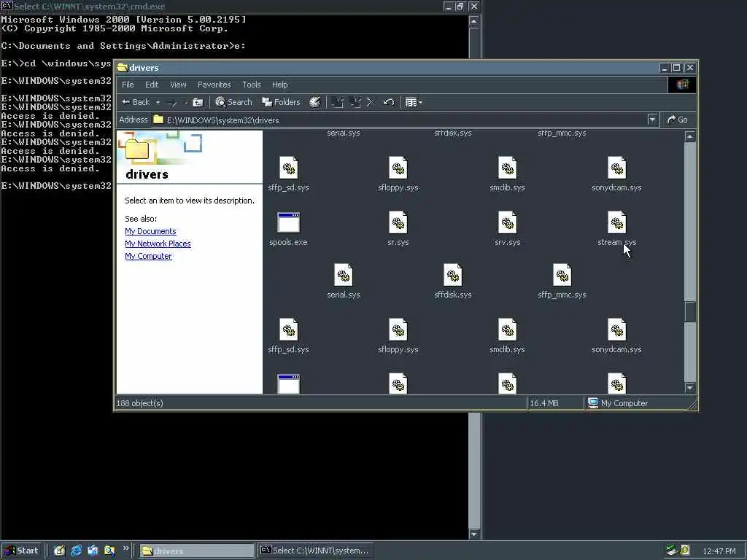
Task: Expand the Address bar dropdown arrow
Action: (652, 120)
